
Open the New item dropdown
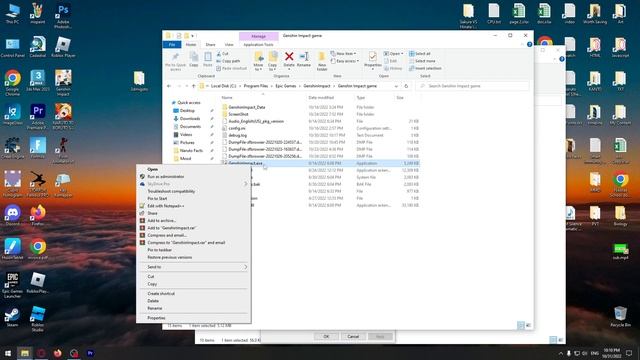coord(343,54)
